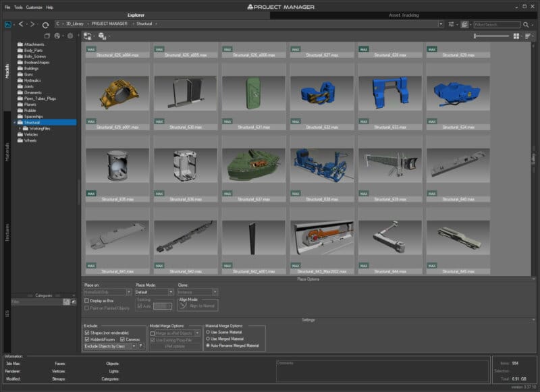The image size is (540, 392).
Task: Click the Guns folder icon
Action: [20, 74]
